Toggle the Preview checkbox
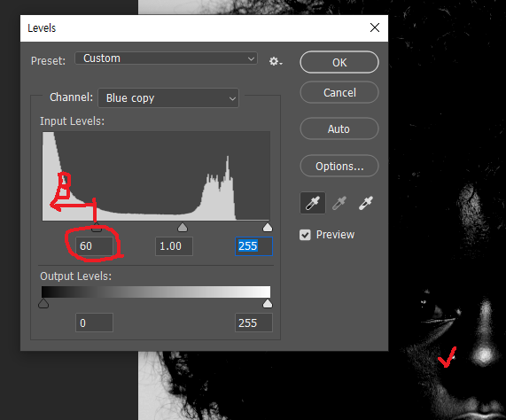This screenshot has width=506, height=420. tap(305, 235)
